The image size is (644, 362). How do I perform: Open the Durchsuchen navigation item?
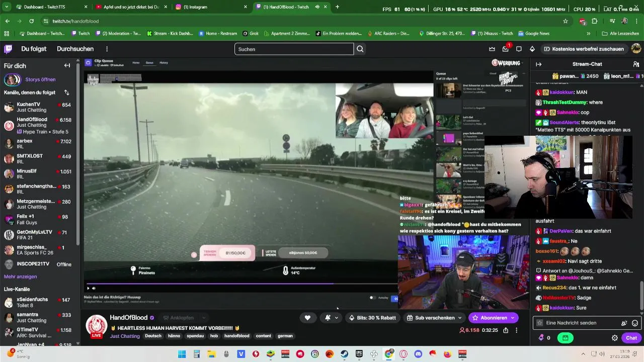[75, 49]
